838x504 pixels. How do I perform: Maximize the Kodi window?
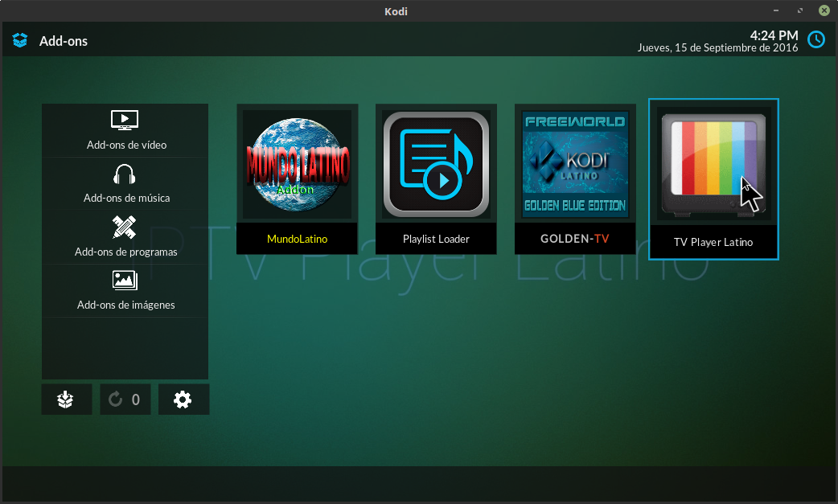800,10
